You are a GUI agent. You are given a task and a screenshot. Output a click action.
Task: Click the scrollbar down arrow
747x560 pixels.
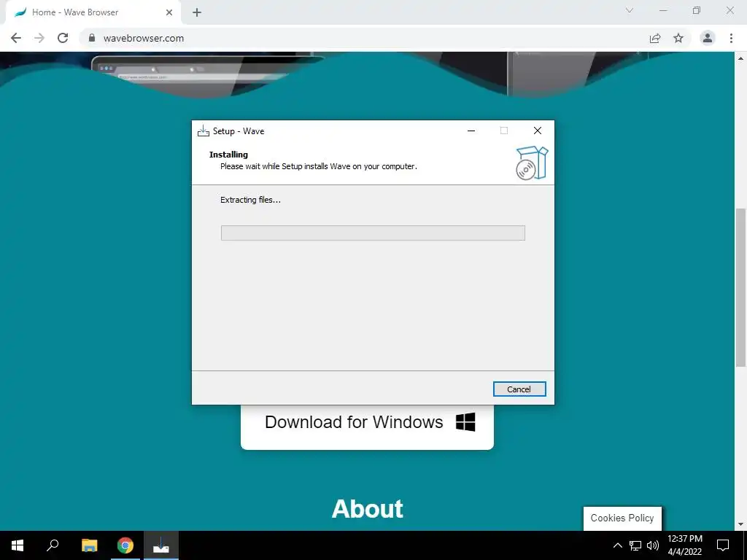[x=740, y=524]
